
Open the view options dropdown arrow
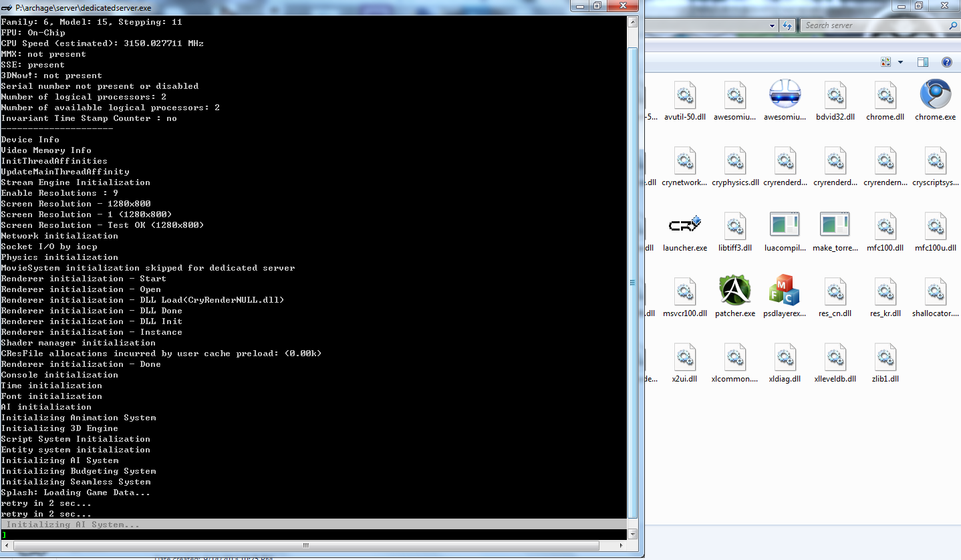pos(900,62)
